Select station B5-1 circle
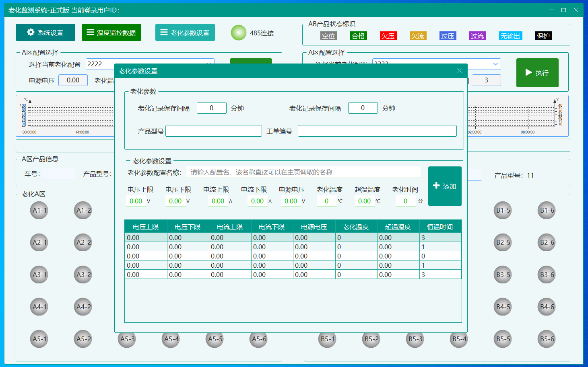This screenshot has height=367, width=588. [328, 340]
